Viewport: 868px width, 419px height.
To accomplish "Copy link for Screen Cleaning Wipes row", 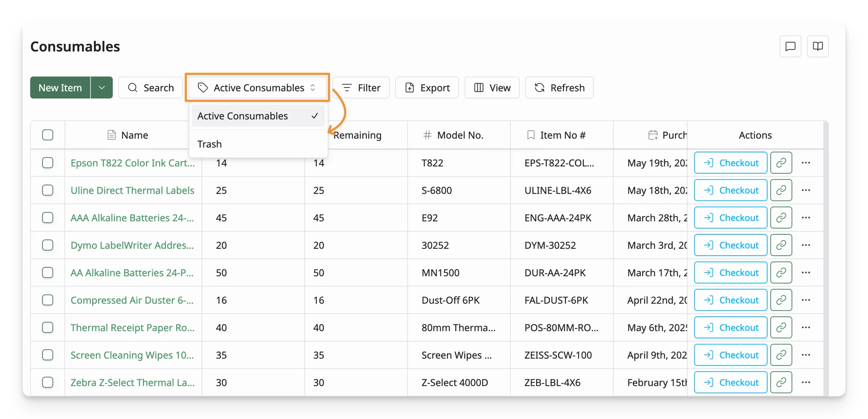I will [x=781, y=355].
